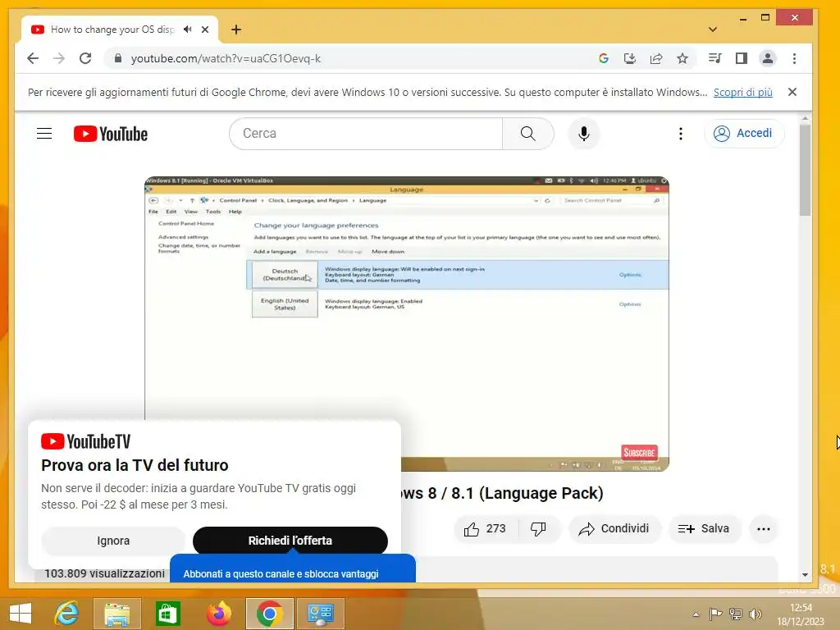Focus the 'Cerca' search field

366,134
